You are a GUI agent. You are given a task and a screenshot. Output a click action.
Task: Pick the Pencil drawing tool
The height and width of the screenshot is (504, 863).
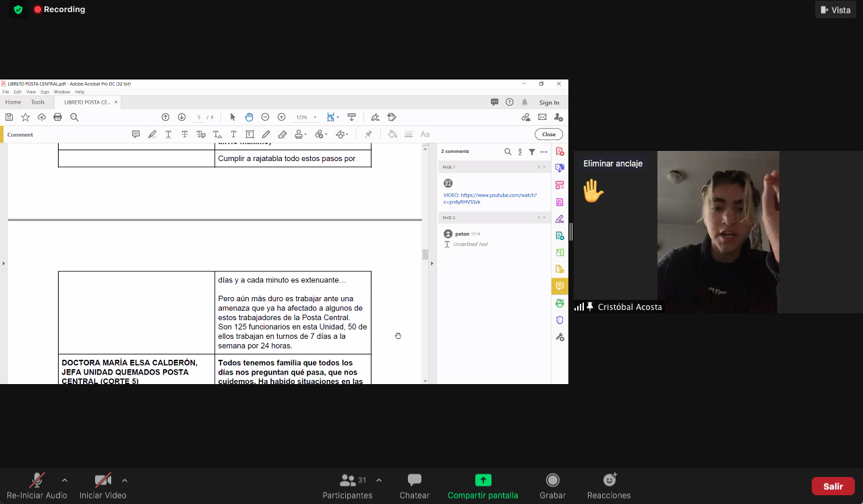pyautogui.click(x=266, y=134)
